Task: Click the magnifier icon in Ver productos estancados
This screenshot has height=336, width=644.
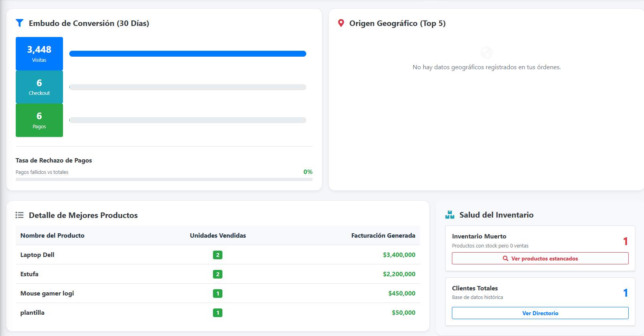Action: 505,258
